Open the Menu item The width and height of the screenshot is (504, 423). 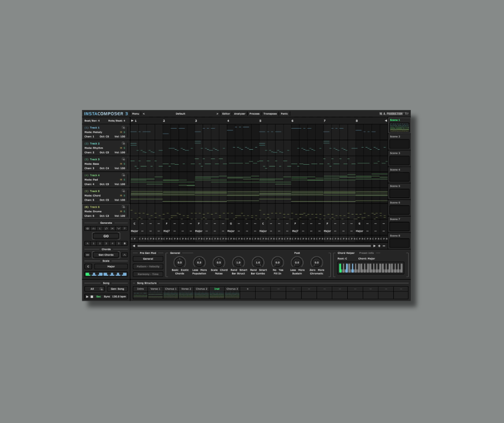click(136, 114)
